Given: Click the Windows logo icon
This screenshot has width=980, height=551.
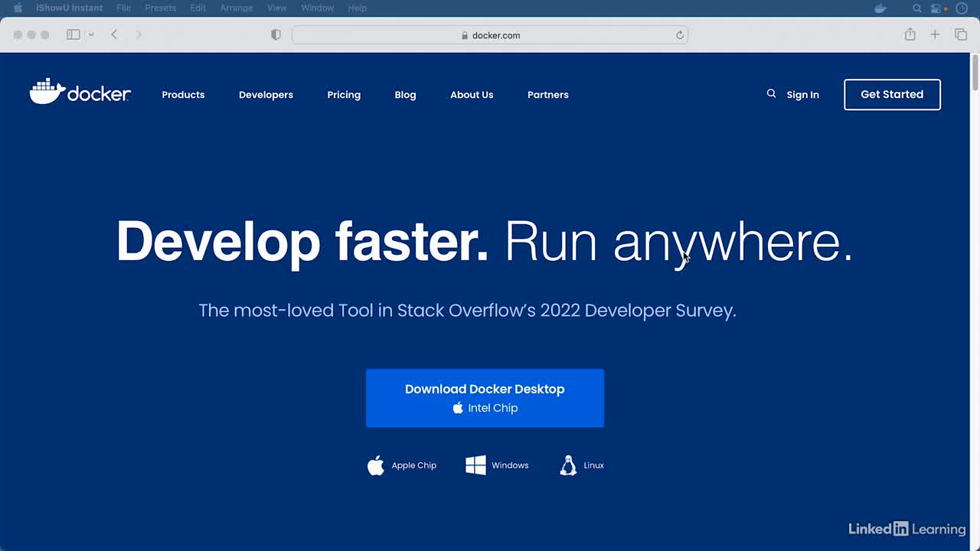Looking at the screenshot, I should point(475,465).
